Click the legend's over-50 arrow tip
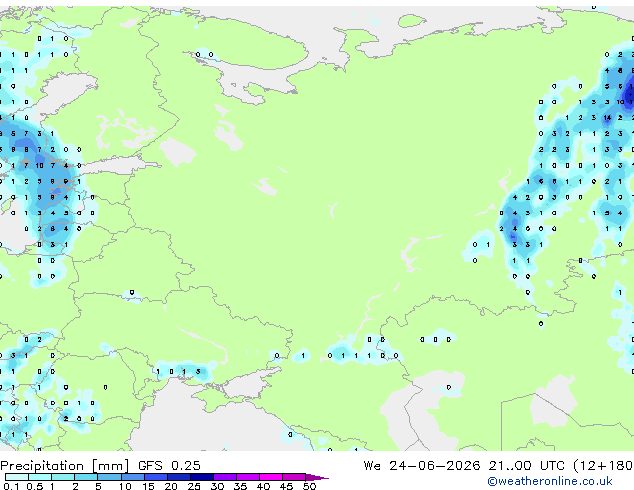 (317, 477)
